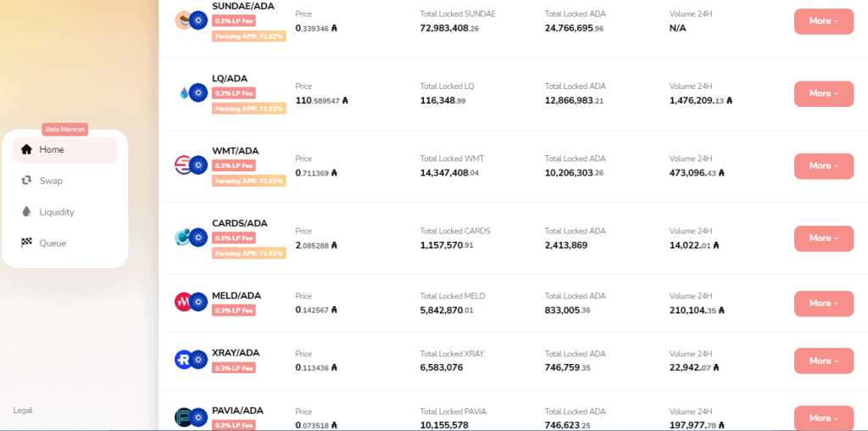Image resolution: width=868 pixels, height=431 pixels.
Task: Open the Legal link
Action: click(23, 411)
